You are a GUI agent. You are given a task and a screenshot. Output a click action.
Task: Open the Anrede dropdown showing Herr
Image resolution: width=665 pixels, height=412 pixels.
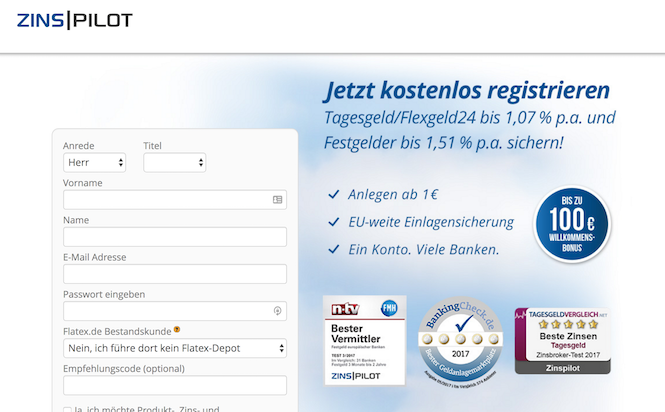tap(95, 163)
